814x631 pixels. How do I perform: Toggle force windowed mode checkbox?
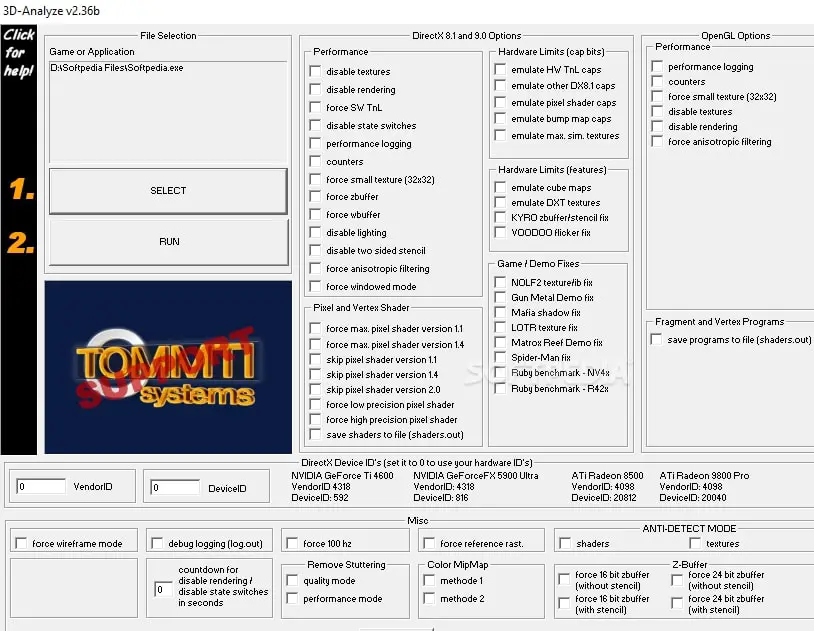(x=316, y=287)
